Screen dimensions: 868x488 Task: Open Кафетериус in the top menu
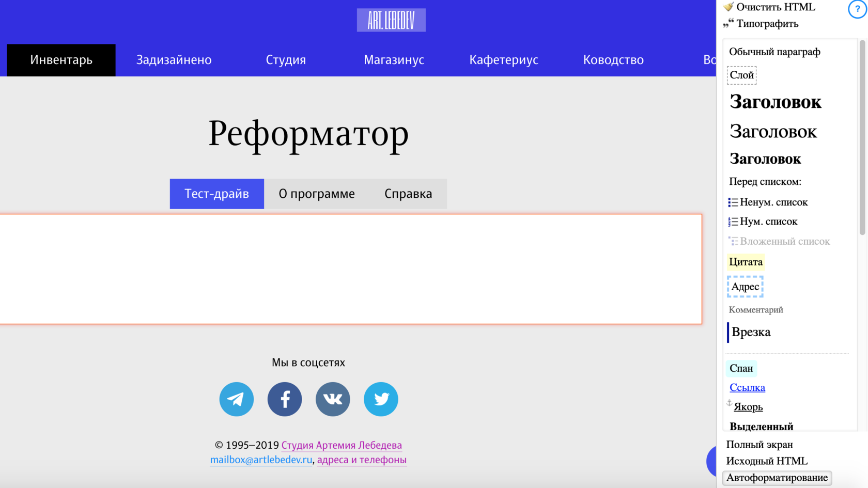(504, 60)
